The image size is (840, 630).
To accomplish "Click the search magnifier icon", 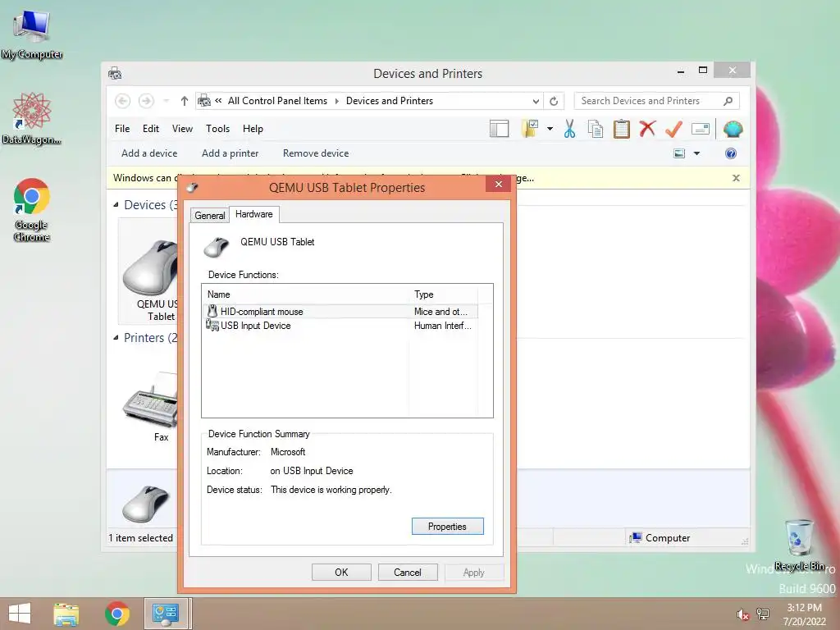I will [728, 101].
